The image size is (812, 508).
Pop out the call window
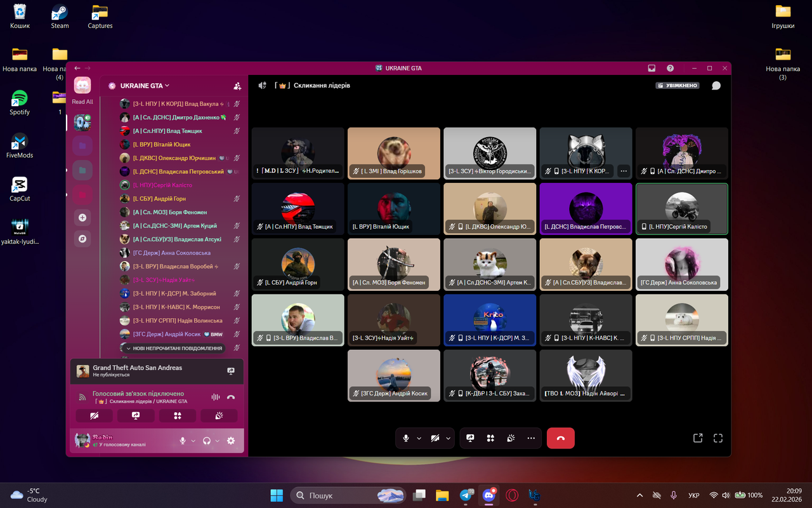pos(698,438)
